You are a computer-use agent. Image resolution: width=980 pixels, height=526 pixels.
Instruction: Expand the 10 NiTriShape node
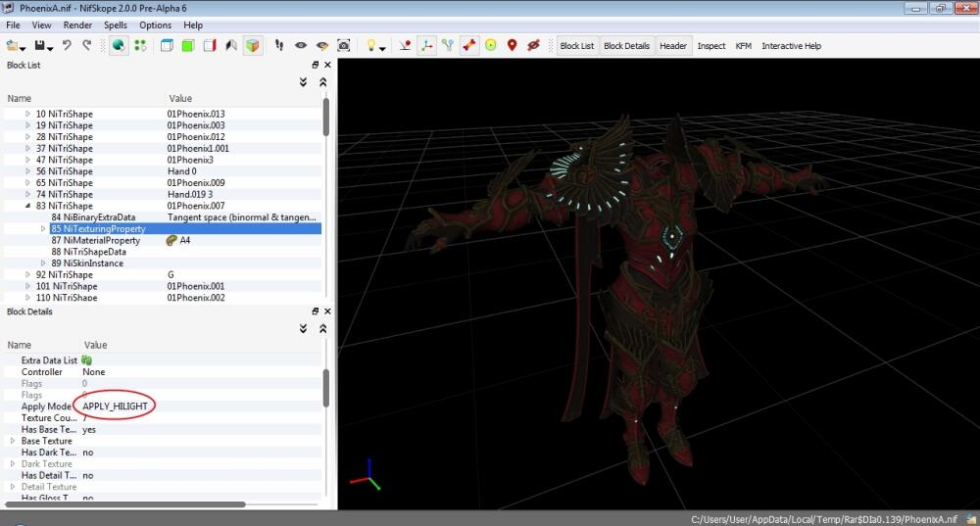[x=27, y=114]
